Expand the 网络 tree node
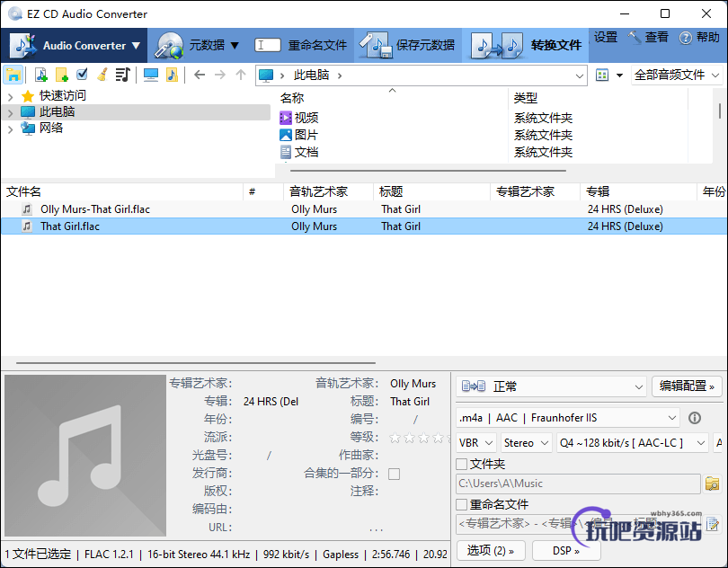 pos(10,129)
